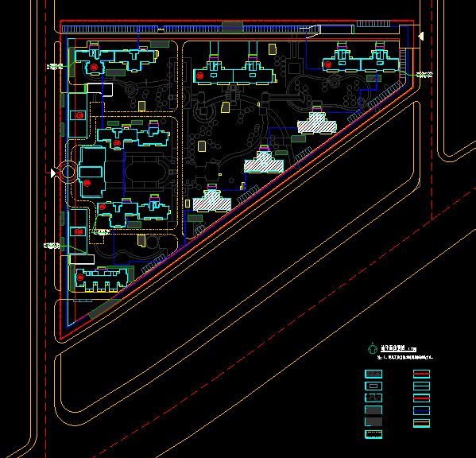This screenshot has width=476, height=458.
Task: Select the legend swatch with solid blue line
Action: pos(421,410)
